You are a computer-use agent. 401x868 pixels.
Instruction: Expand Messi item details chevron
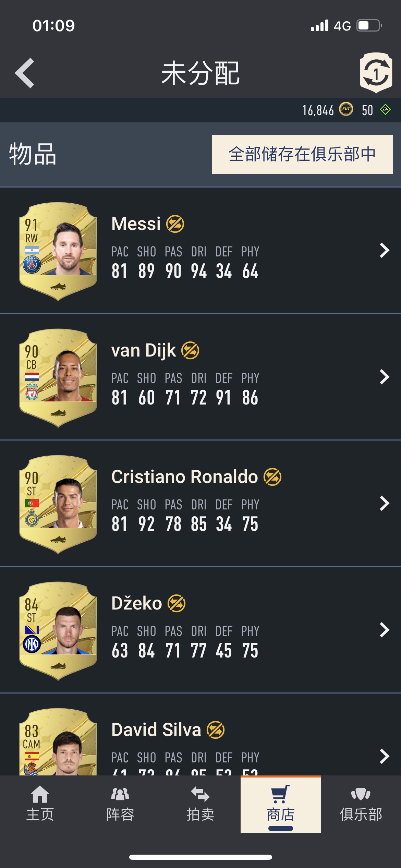click(x=385, y=250)
